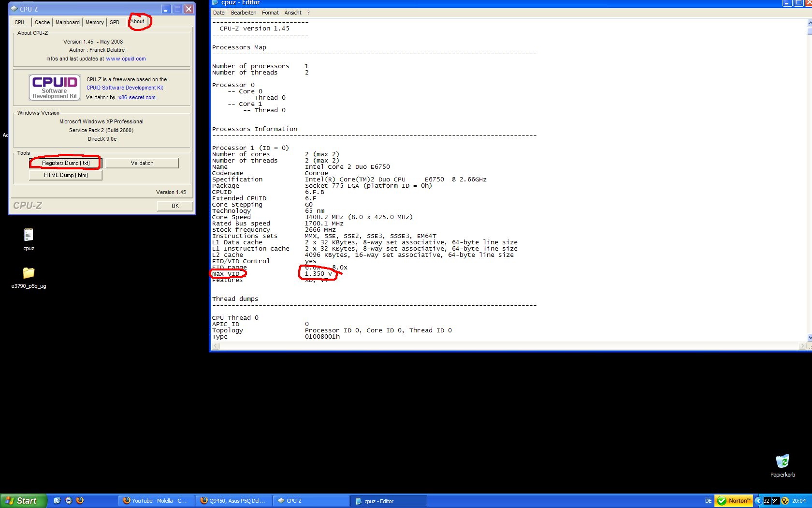Image resolution: width=812 pixels, height=508 pixels.
Task: Click 'Thread dumps' heading in Editor
Action: (235, 299)
